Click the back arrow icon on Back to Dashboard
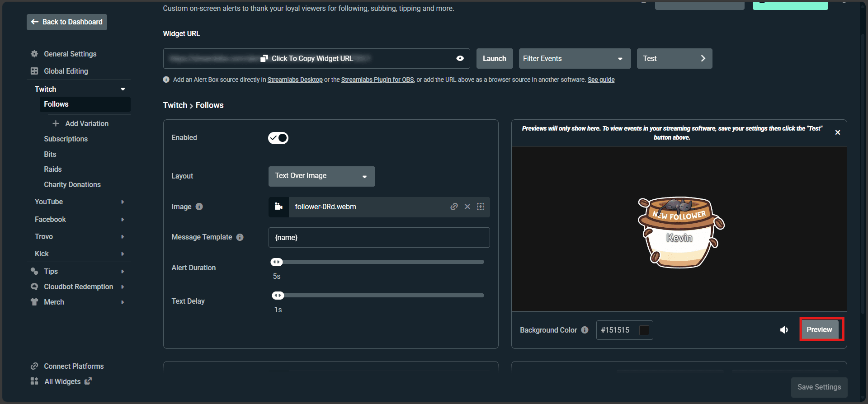Image resolution: width=868 pixels, height=404 pixels. [35, 22]
